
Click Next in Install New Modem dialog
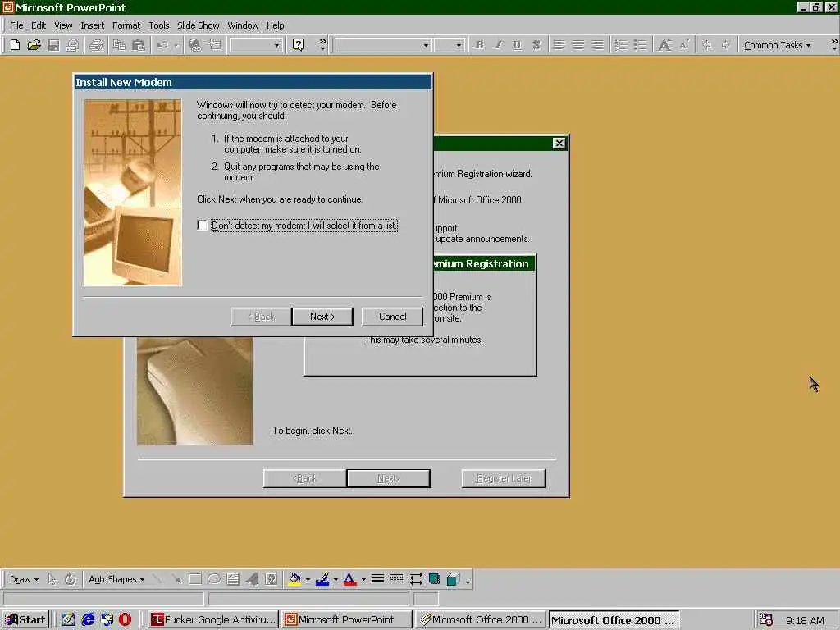[322, 317]
